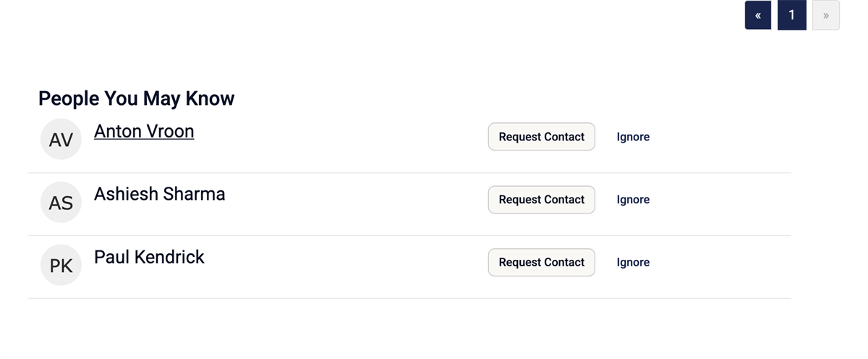This screenshot has width=868, height=359.
Task: Go to previous page with « button
Action: [x=757, y=15]
